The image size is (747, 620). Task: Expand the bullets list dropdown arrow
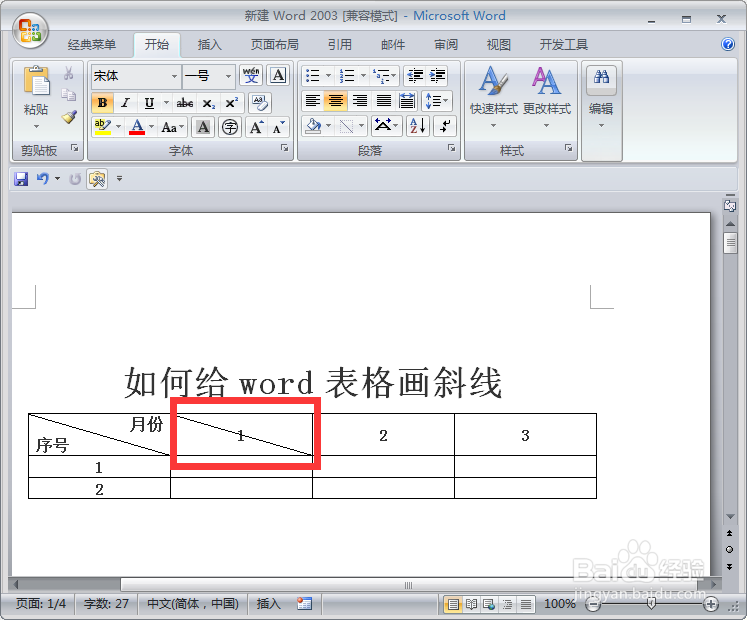click(328, 75)
